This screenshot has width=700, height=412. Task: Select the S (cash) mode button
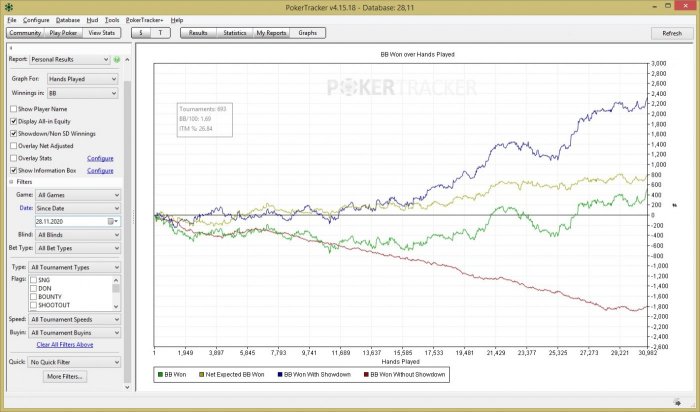click(141, 33)
